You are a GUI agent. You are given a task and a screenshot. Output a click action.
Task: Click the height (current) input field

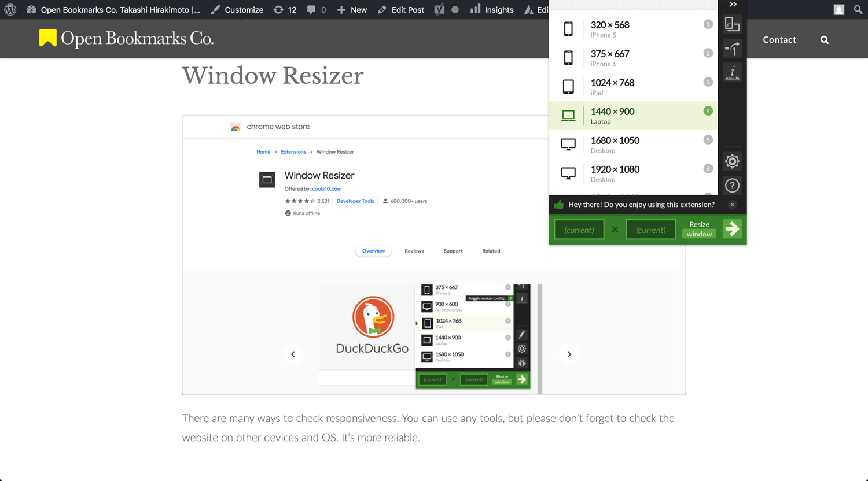(651, 230)
